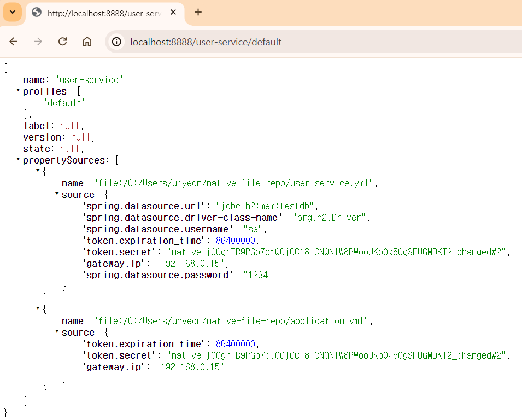This screenshot has width=522, height=420.
Task: Click the version key
Action: (x=42, y=137)
